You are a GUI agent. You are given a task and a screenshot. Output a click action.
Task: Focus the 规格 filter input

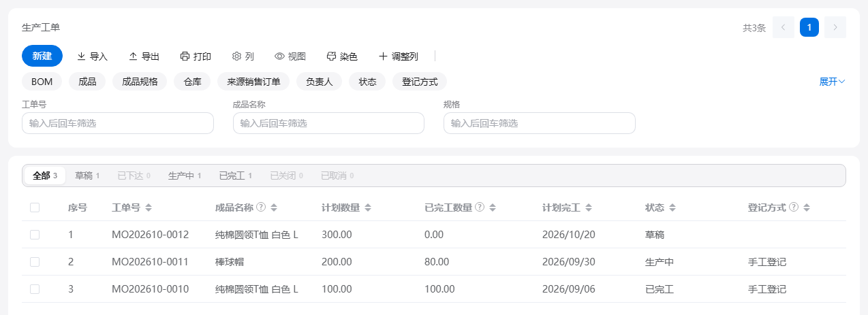tap(540, 123)
